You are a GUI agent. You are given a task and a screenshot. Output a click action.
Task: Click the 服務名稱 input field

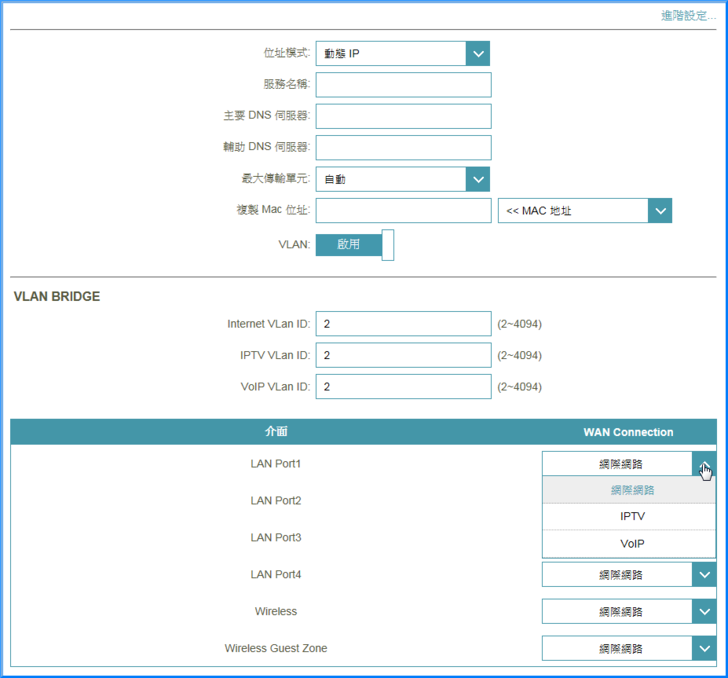pos(403,85)
